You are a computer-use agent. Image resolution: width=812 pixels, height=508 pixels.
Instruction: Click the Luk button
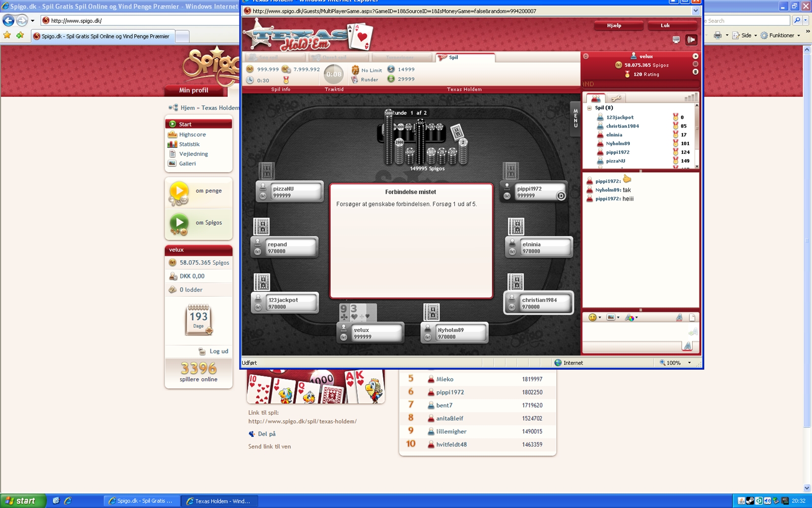click(x=665, y=25)
